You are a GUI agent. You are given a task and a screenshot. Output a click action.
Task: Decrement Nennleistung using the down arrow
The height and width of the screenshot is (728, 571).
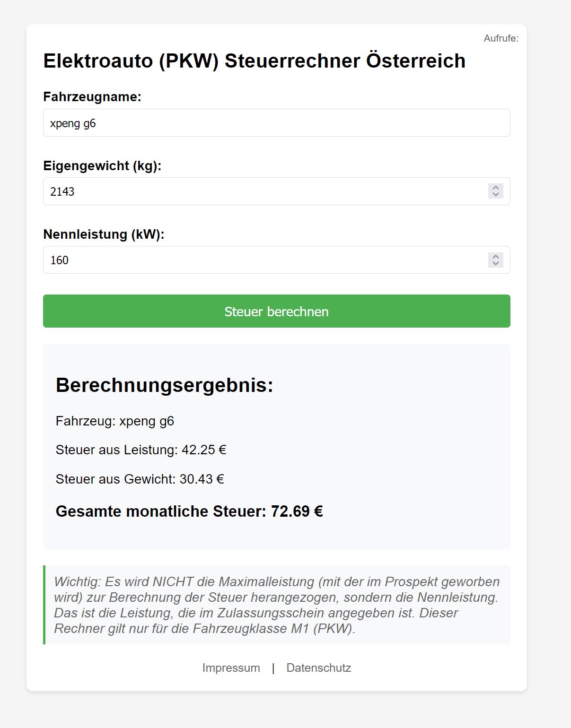[x=496, y=263]
